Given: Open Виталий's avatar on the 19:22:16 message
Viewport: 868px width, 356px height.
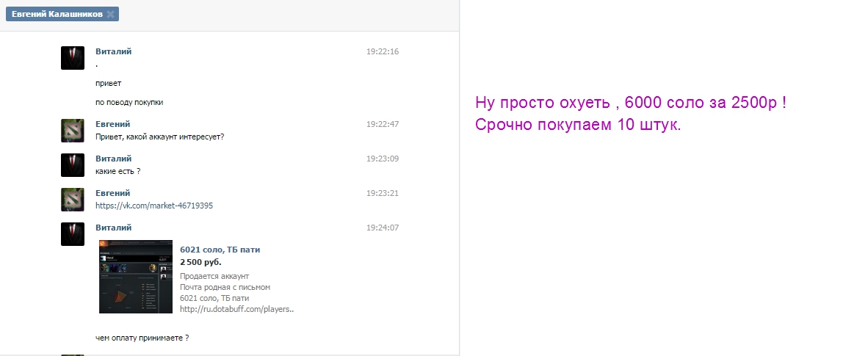Looking at the screenshot, I should (73, 57).
